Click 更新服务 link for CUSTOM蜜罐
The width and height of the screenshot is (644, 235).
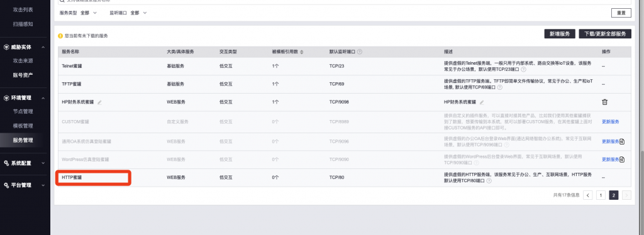pos(610,122)
